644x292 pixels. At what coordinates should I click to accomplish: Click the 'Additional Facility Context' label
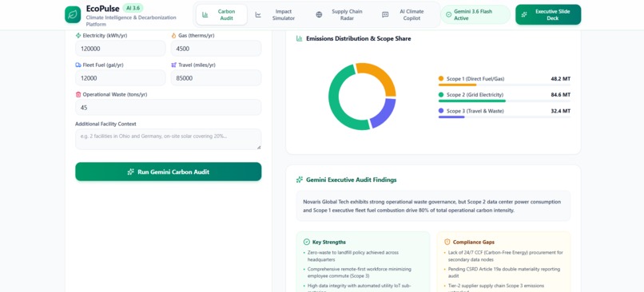point(105,124)
